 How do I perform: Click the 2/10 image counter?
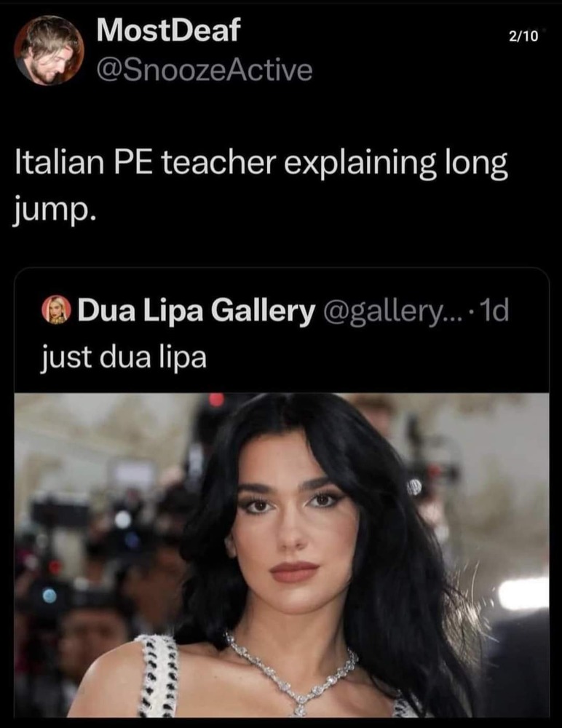click(523, 36)
